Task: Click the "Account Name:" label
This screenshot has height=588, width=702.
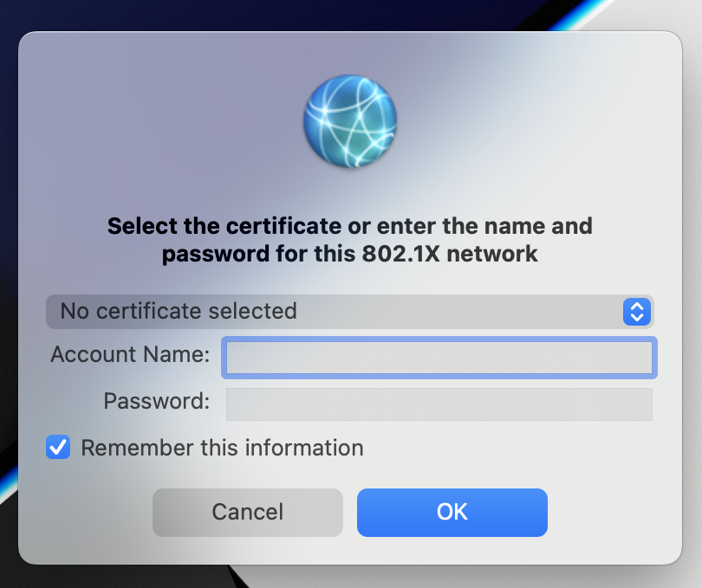Action: pos(130,354)
